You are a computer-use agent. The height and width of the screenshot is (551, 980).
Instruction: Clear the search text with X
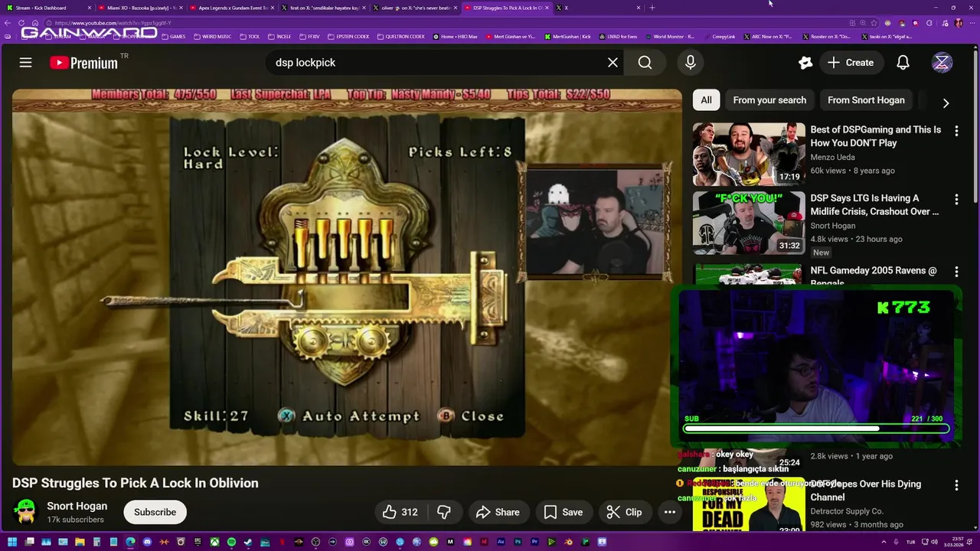pos(612,63)
